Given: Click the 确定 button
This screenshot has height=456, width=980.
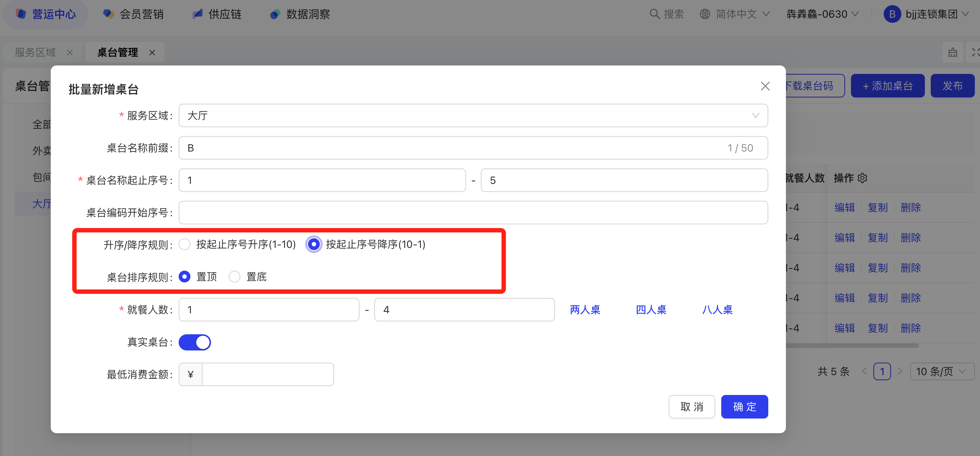Looking at the screenshot, I should 744,406.
